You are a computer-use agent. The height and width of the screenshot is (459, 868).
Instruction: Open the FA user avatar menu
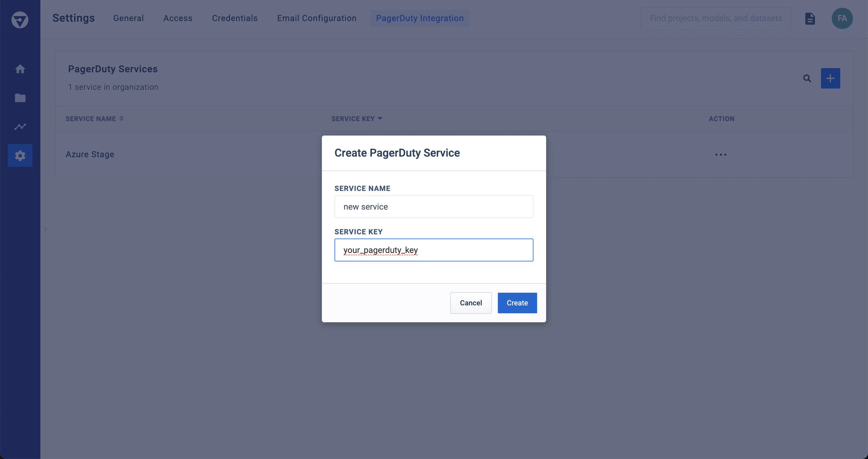[842, 18]
